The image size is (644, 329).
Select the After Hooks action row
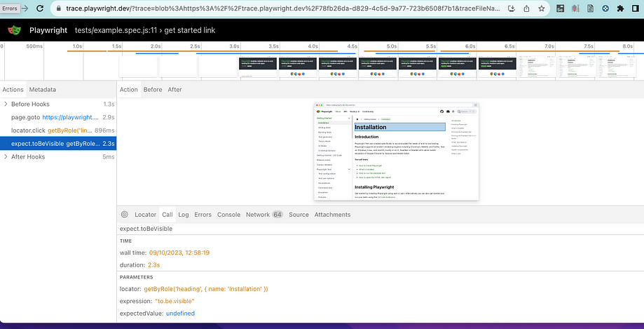58,156
